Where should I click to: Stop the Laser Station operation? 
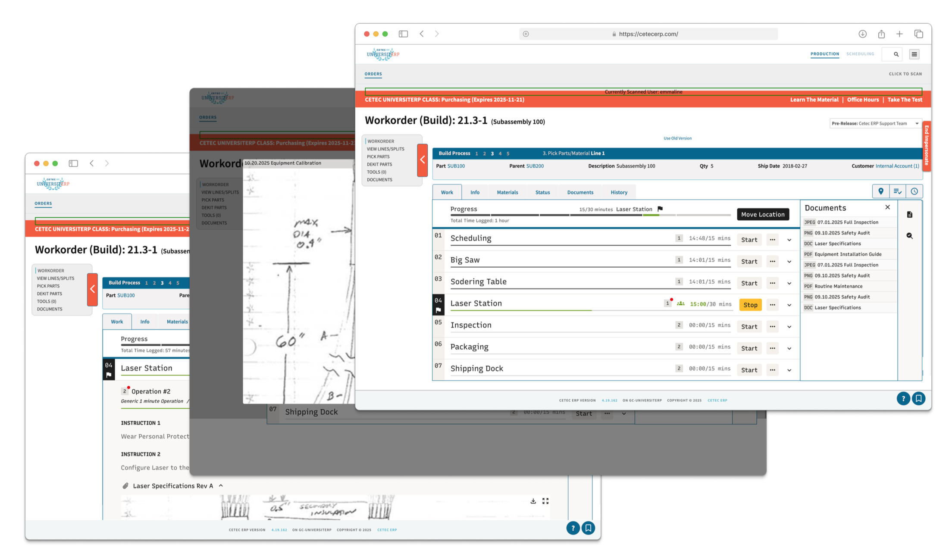pyautogui.click(x=750, y=305)
